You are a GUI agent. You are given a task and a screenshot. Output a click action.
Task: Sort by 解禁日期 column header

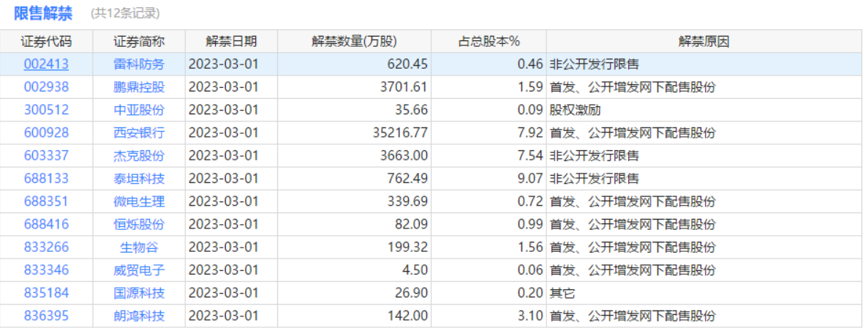pyautogui.click(x=231, y=42)
